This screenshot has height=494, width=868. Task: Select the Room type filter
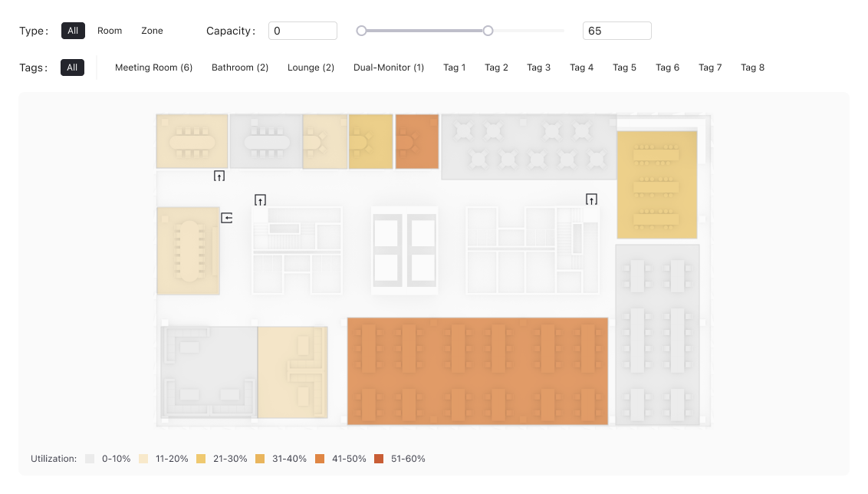click(x=110, y=31)
